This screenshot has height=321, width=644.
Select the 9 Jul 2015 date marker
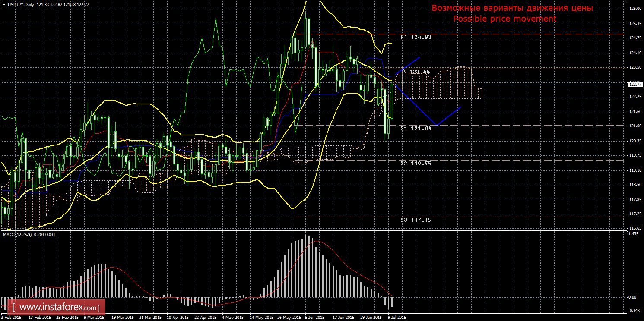[x=397, y=318]
